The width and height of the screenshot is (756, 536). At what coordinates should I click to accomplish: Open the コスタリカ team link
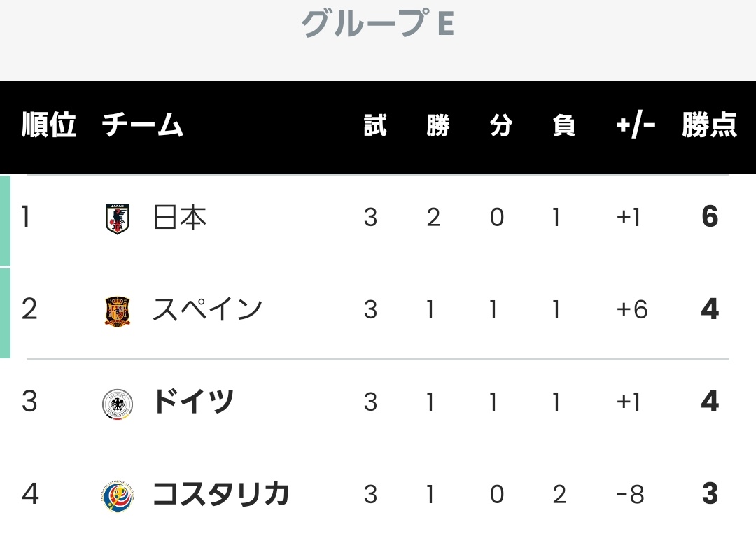[x=220, y=493]
